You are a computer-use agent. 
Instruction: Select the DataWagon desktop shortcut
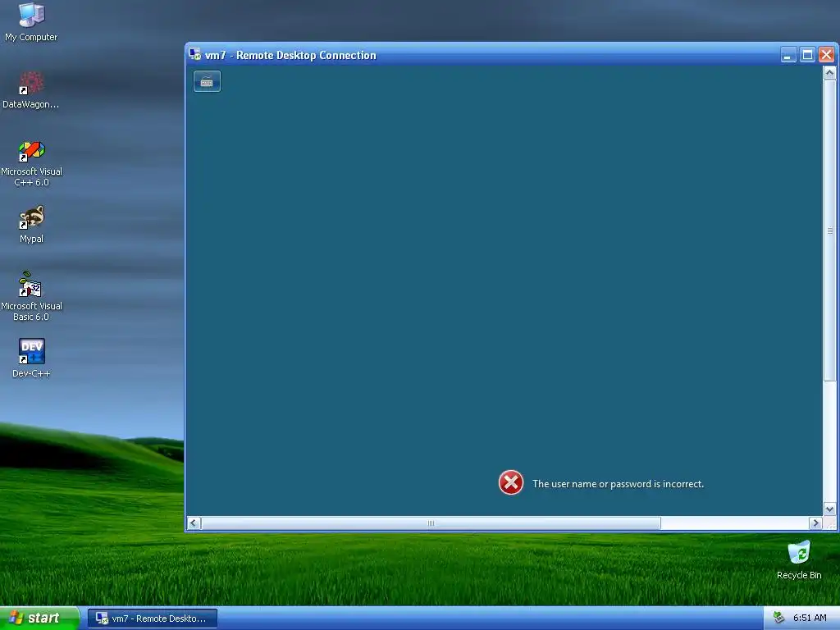click(31, 89)
